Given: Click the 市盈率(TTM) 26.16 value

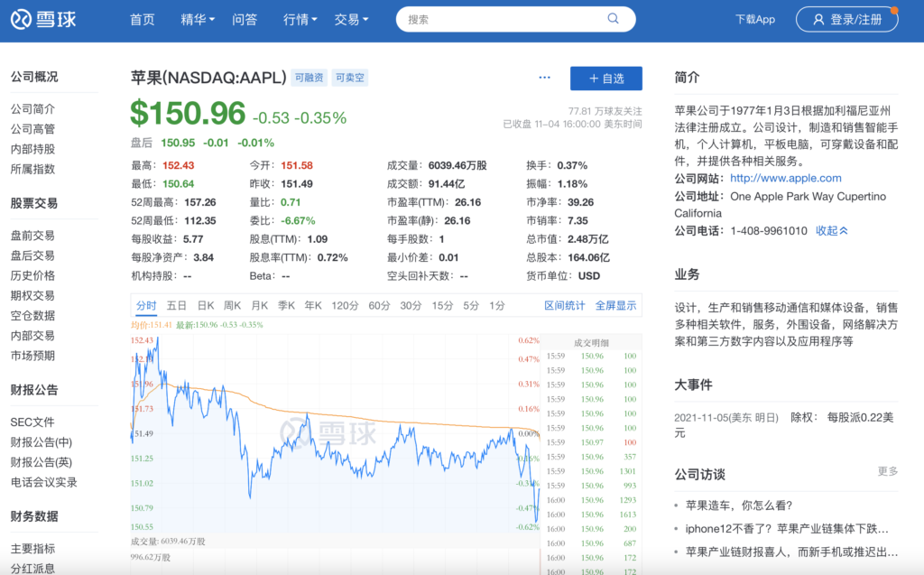Looking at the screenshot, I should (468, 202).
